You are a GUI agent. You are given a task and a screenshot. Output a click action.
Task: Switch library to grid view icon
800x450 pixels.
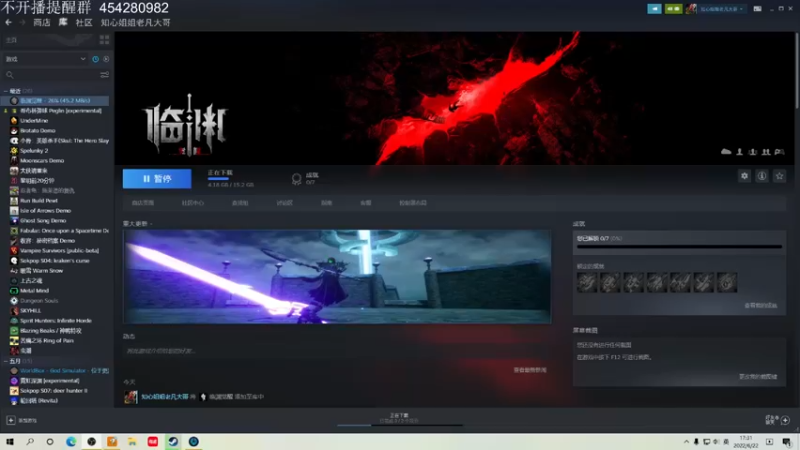[104, 40]
